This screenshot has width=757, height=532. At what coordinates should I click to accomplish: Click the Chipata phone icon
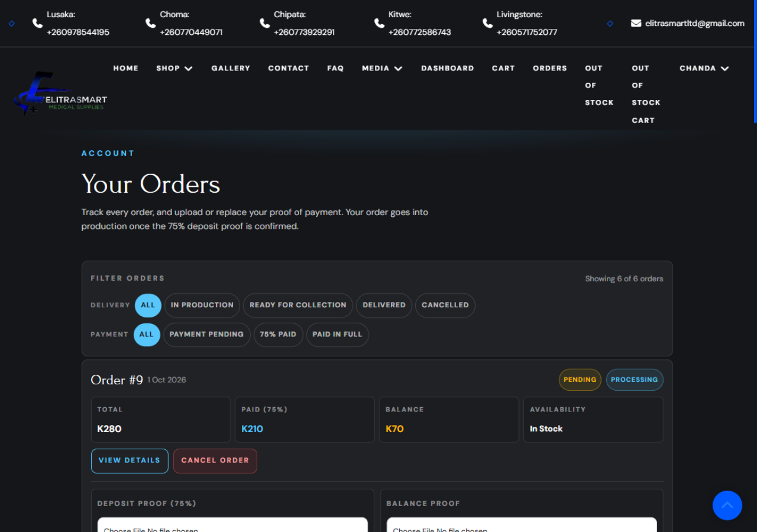pos(264,23)
